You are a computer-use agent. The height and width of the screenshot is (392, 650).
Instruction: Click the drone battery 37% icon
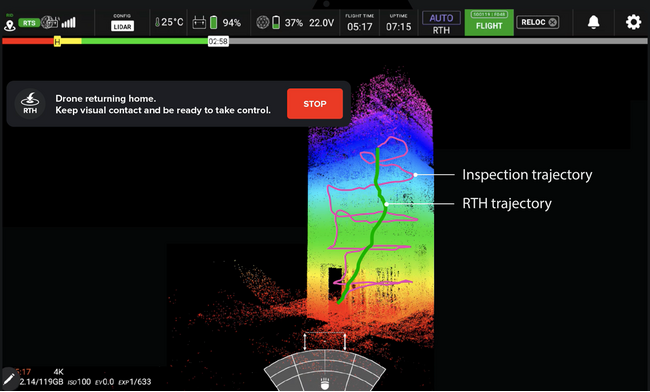pyautogui.click(x=276, y=22)
